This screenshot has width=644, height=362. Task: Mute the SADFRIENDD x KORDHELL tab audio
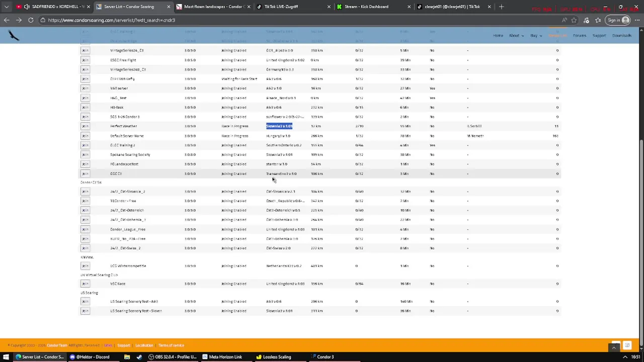click(x=26, y=7)
